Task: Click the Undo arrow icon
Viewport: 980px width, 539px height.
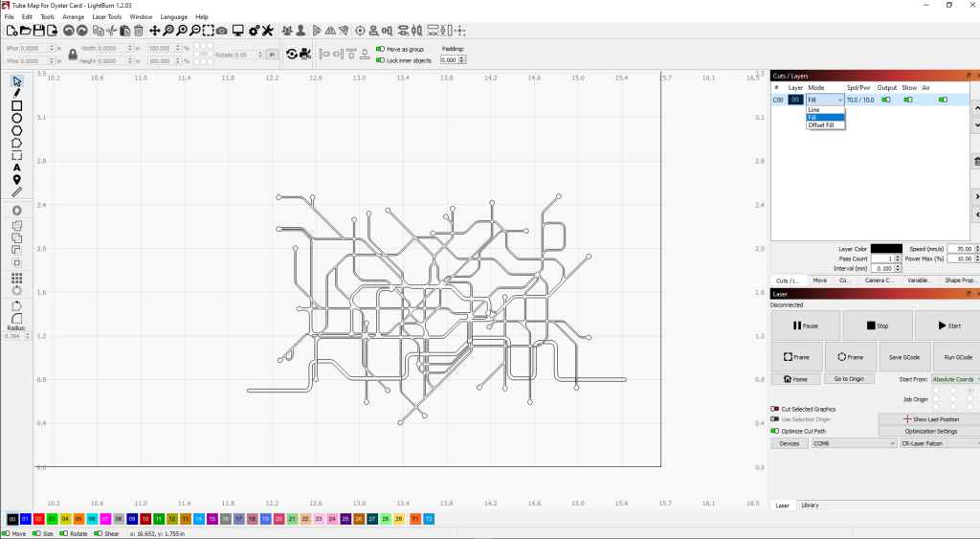Action: [68, 31]
